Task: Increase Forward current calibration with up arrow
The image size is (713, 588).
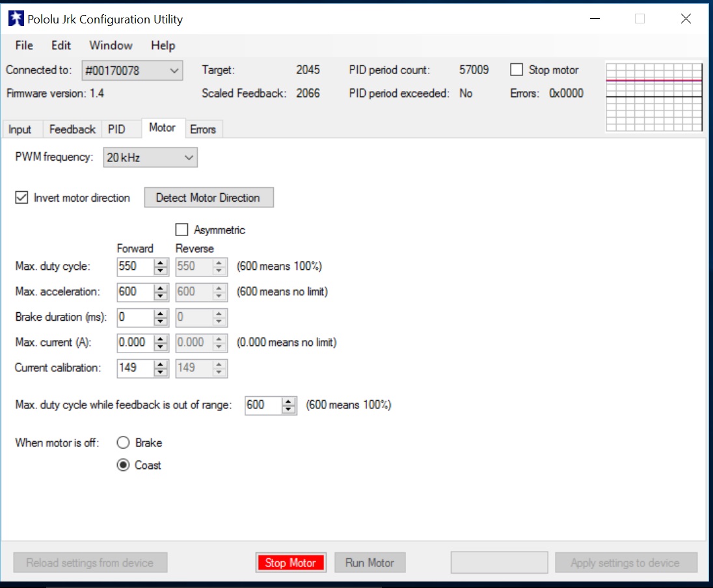Action: pos(161,364)
